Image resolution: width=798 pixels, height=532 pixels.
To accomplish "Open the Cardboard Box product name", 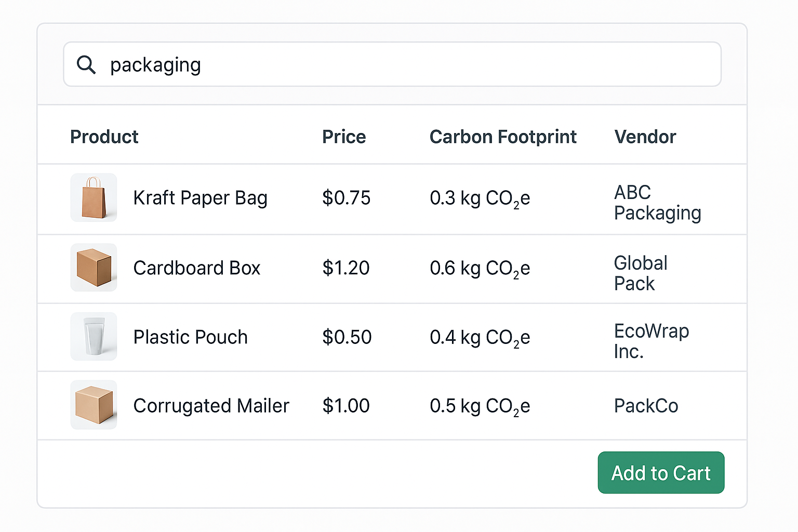I will 197,268.
